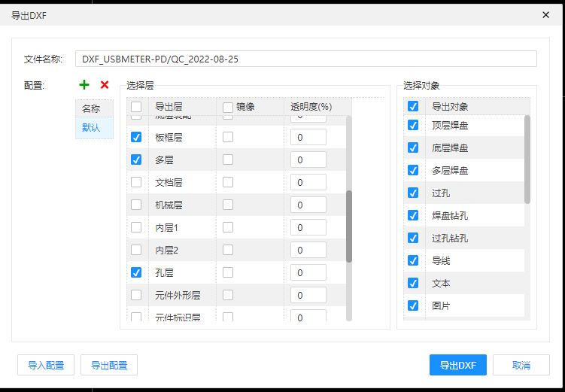Click the 取消 cancel button
The height and width of the screenshot is (392, 565).
[521, 365]
